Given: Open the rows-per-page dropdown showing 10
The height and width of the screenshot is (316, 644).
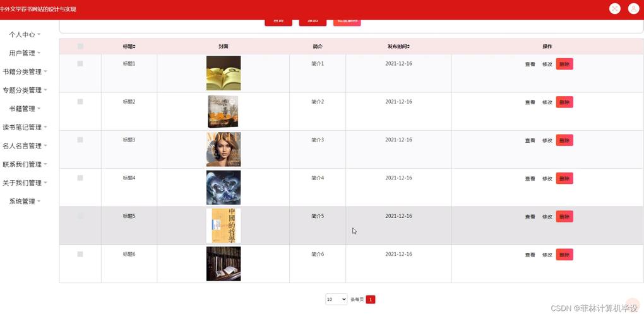Looking at the screenshot, I should pyautogui.click(x=337, y=300).
